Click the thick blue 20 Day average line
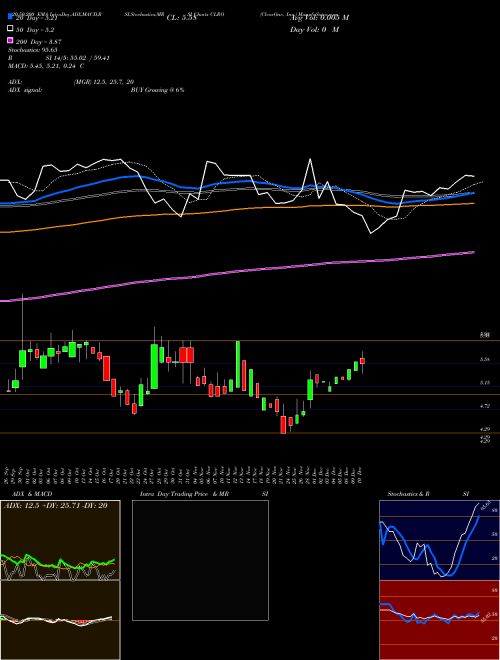Screen dimensions: 500x660 tap(236, 181)
